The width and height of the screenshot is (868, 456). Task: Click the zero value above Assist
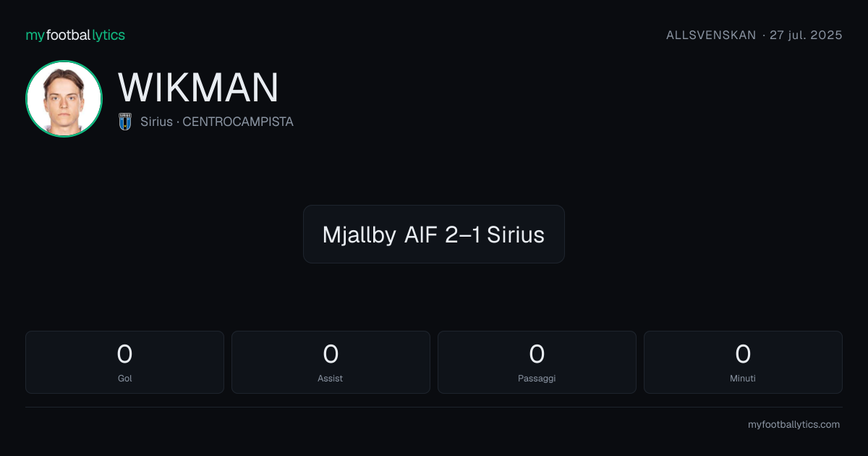coord(331,354)
